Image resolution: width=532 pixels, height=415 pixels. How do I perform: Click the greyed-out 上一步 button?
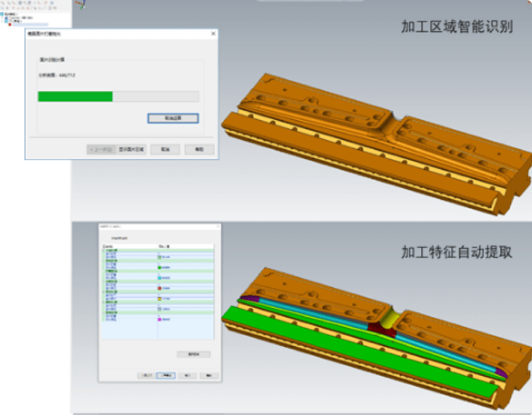click(x=101, y=149)
